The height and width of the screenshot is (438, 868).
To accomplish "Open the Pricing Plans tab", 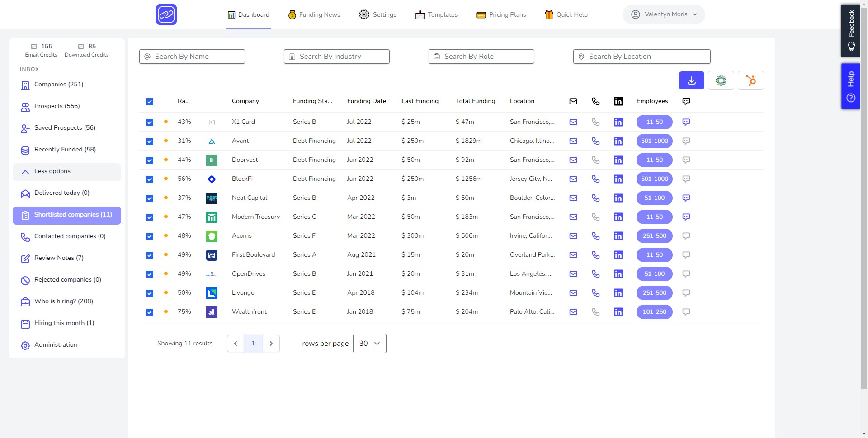I will 501,15.
